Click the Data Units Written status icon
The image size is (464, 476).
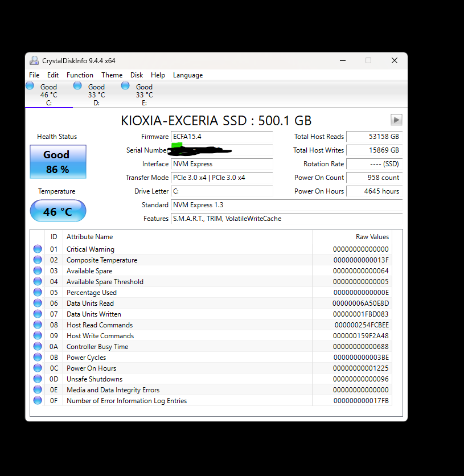38,314
